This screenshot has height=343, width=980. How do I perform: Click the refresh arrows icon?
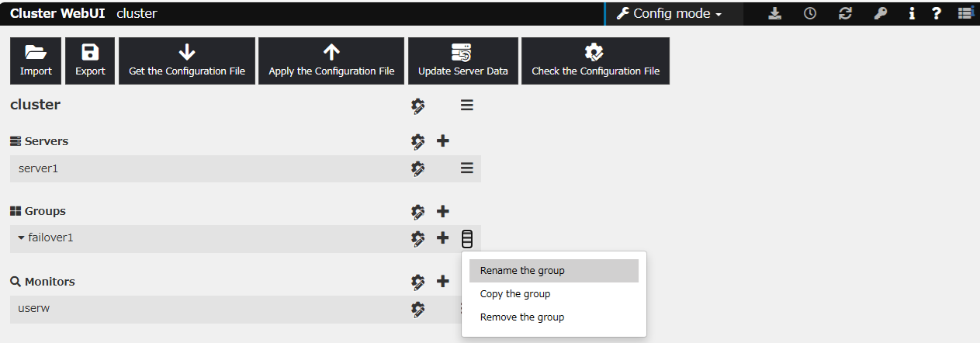click(846, 14)
